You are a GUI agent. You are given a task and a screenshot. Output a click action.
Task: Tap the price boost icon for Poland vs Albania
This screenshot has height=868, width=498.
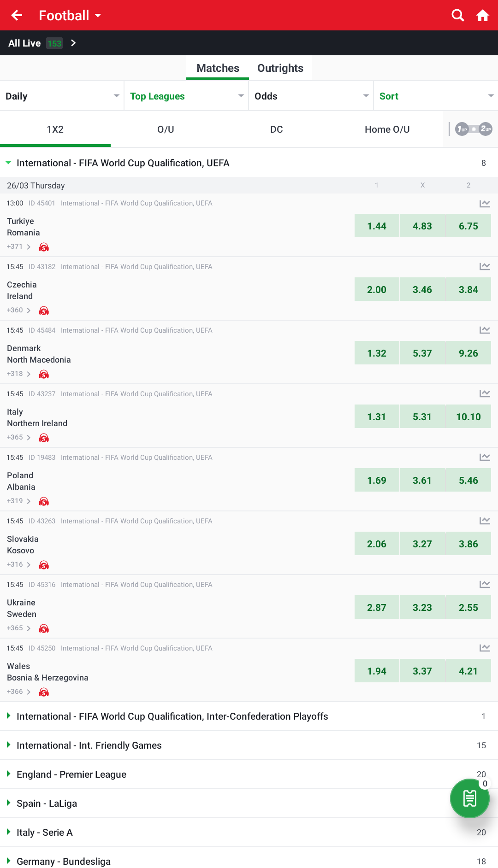(x=44, y=501)
